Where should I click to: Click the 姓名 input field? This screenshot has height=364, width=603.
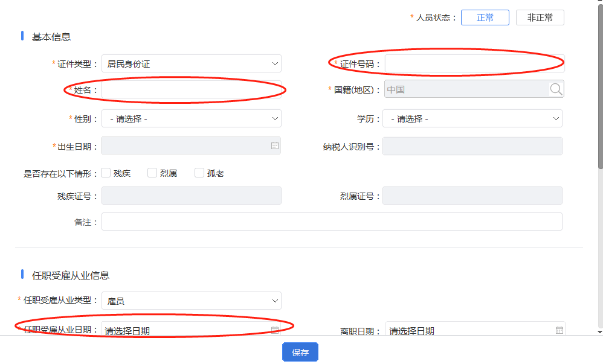(192, 89)
